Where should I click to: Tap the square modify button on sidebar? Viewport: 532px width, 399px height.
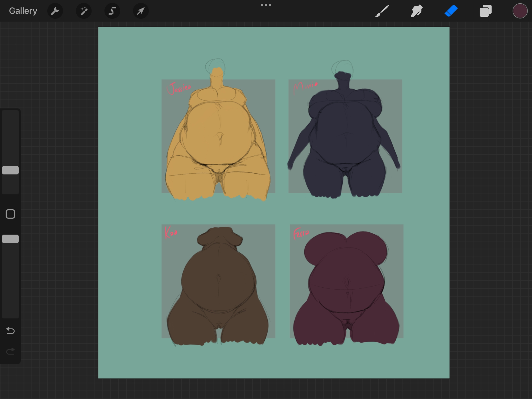pos(10,214)
